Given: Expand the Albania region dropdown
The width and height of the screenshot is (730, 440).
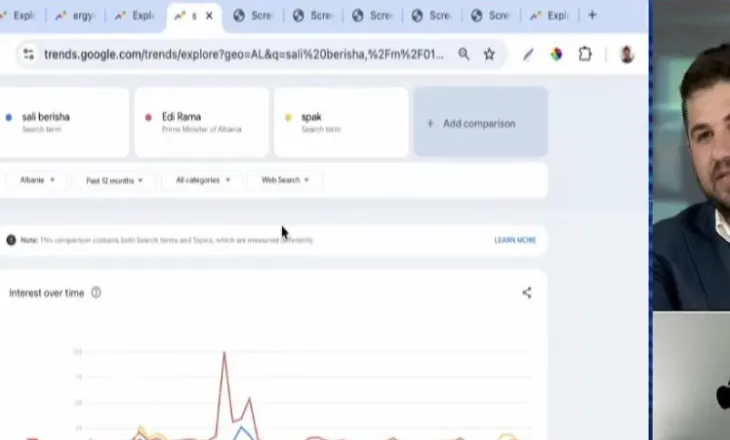Looking at the screenshot, I should 37,180.
